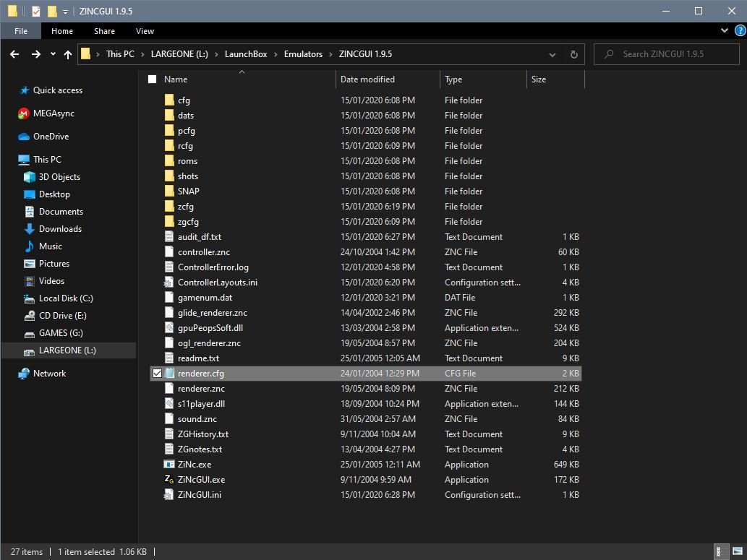Select the renderer.znc file
Viewport: 747px width, 560px height.
[x=365, y=389]
